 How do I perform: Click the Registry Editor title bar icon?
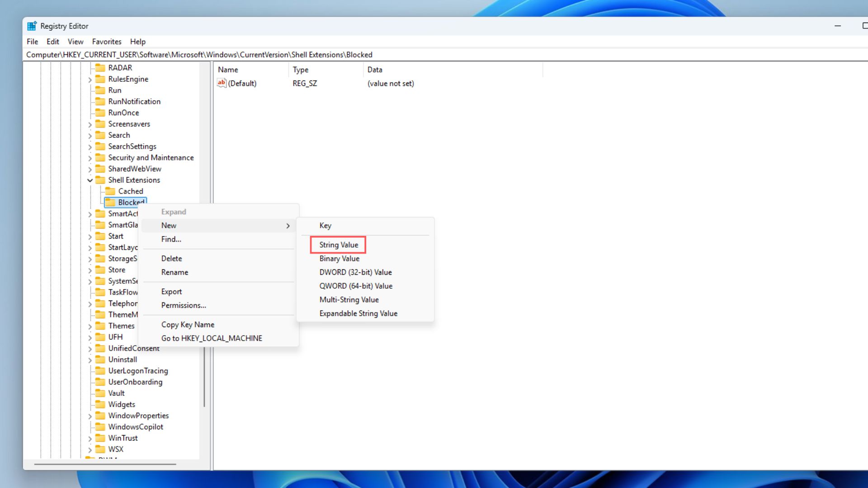32,26
